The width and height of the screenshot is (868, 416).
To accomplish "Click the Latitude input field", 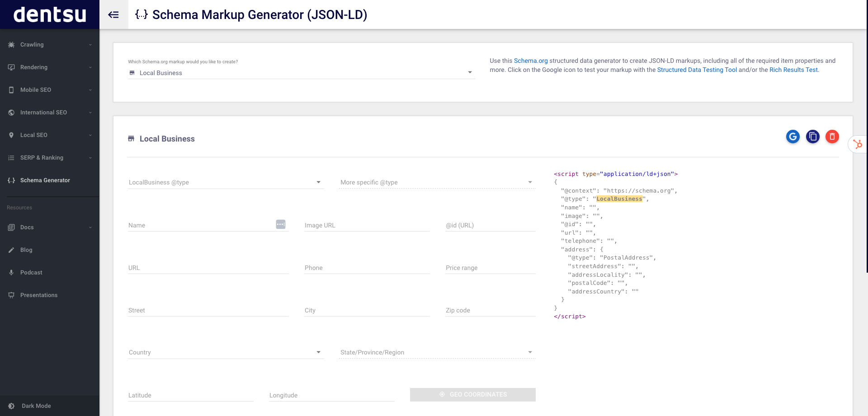I will [190, 395].
